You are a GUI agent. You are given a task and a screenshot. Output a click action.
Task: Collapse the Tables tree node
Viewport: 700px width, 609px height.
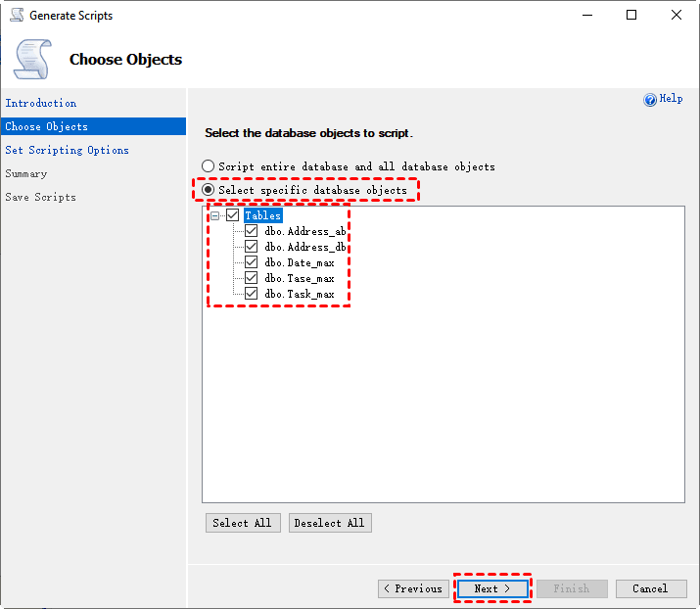click(x=215, y=215)
